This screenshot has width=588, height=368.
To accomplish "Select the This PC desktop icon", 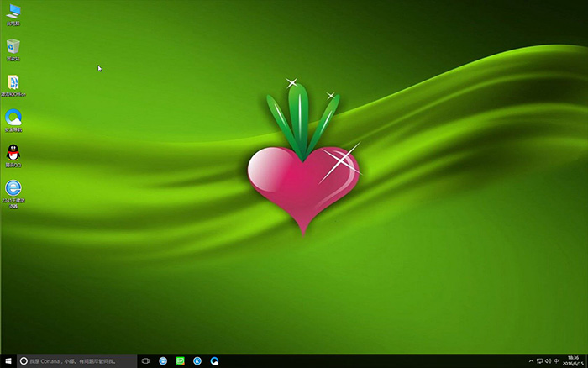I will [13, 14].
